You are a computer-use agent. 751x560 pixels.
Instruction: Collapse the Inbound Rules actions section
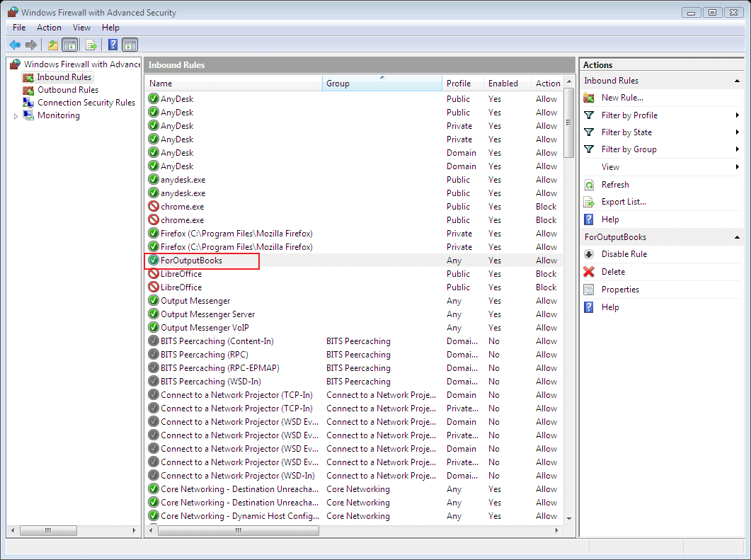click(x=737, y=81)
